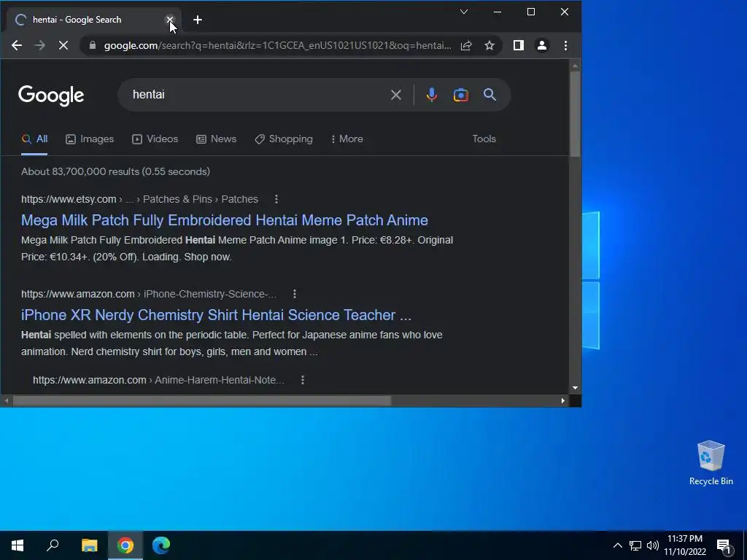
Task: Open Anime-Harem Amazon result options
Action: (303, 380)
